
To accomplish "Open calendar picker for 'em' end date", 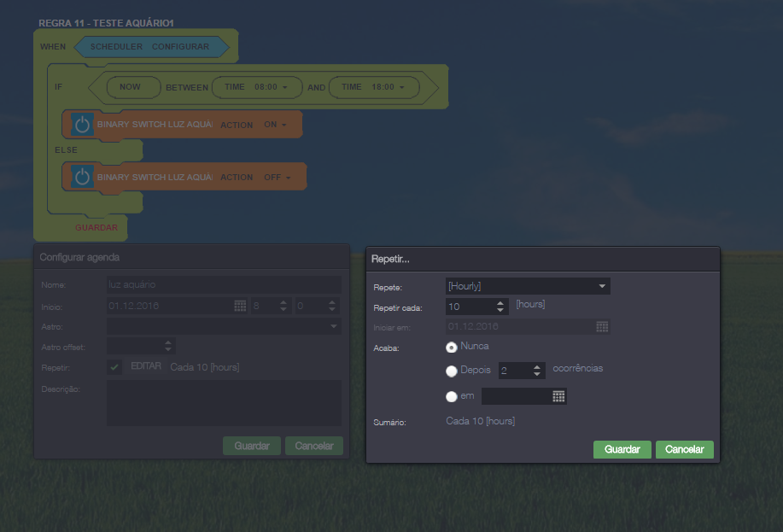I will pos(558,396).
